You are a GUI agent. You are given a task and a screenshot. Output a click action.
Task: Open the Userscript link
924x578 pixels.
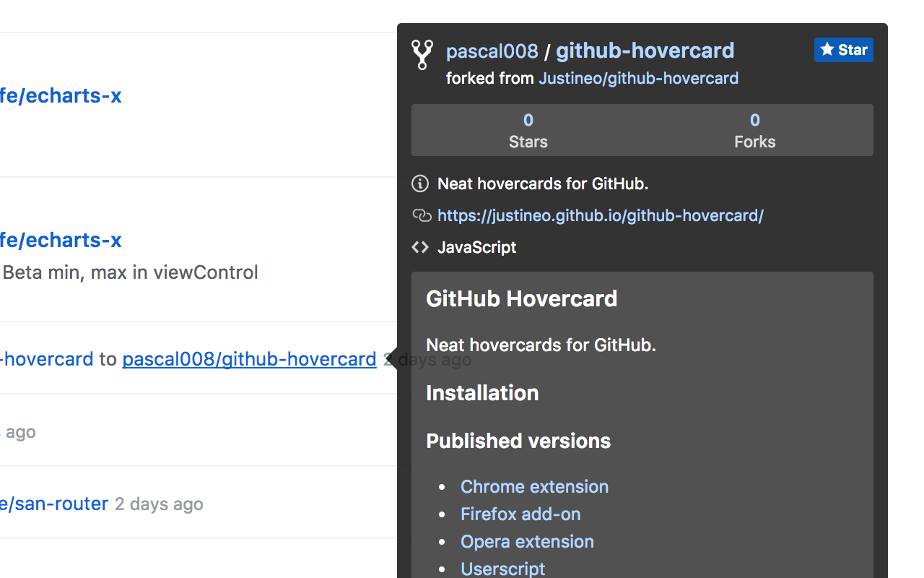(502, 569)
